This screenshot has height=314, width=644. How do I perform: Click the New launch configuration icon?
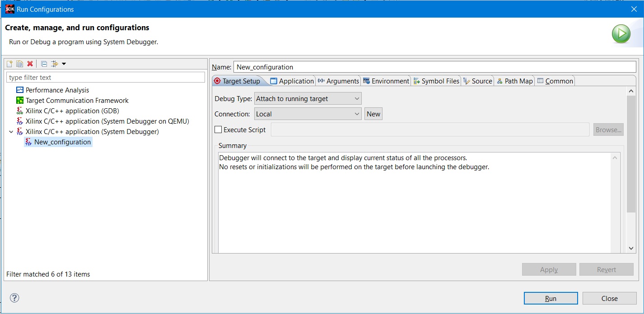coord(9,64)
